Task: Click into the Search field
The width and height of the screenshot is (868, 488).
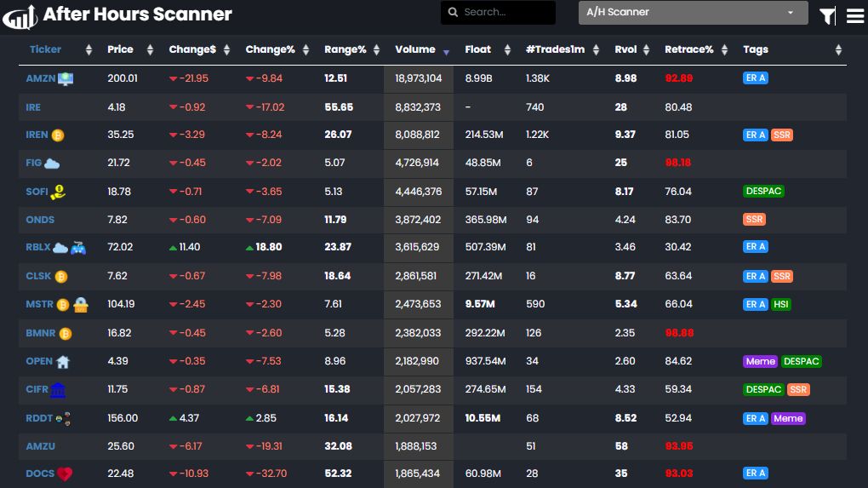Action: (x=498, y=12)
